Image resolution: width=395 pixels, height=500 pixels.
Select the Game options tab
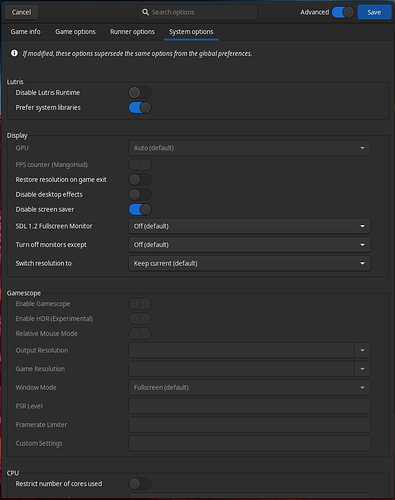tap(75, 32)
